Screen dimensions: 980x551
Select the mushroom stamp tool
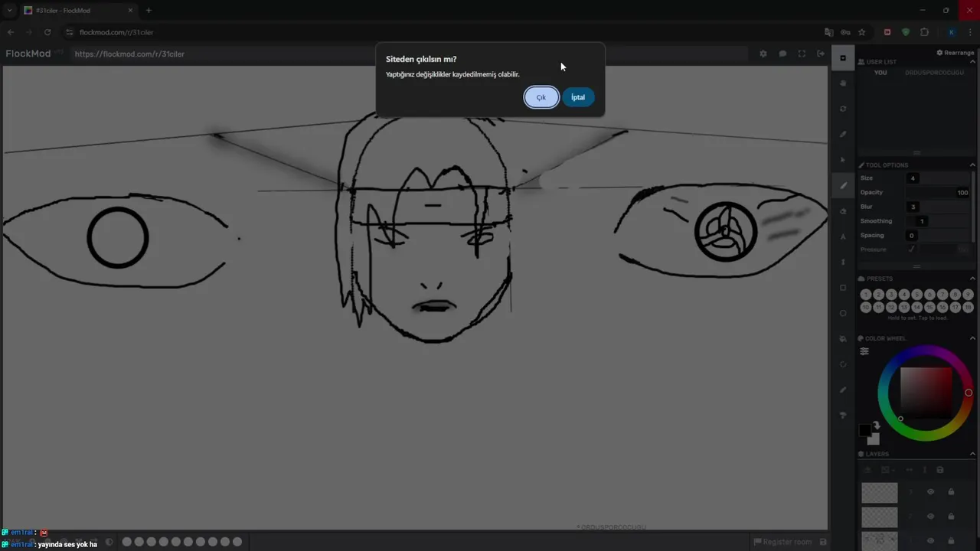point(843,415)
